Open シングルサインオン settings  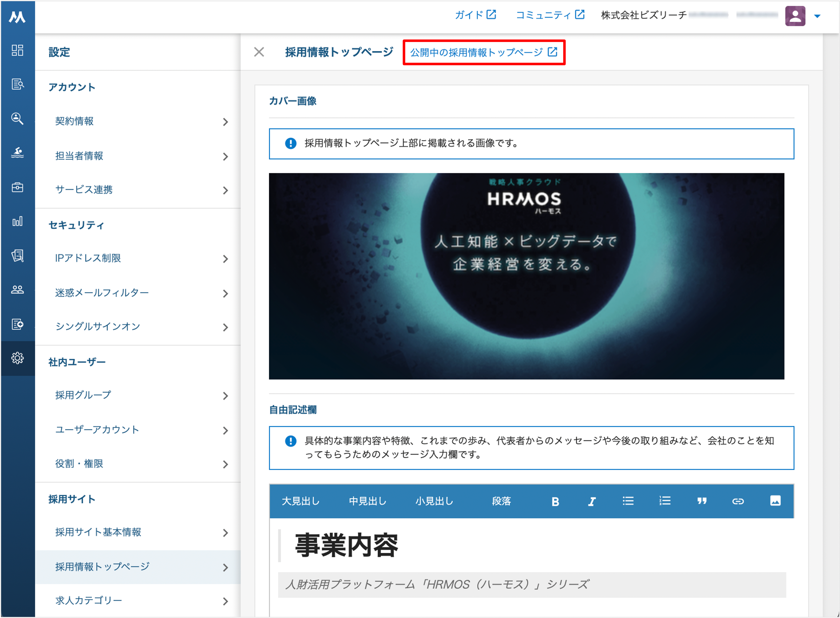pos(138,327)
